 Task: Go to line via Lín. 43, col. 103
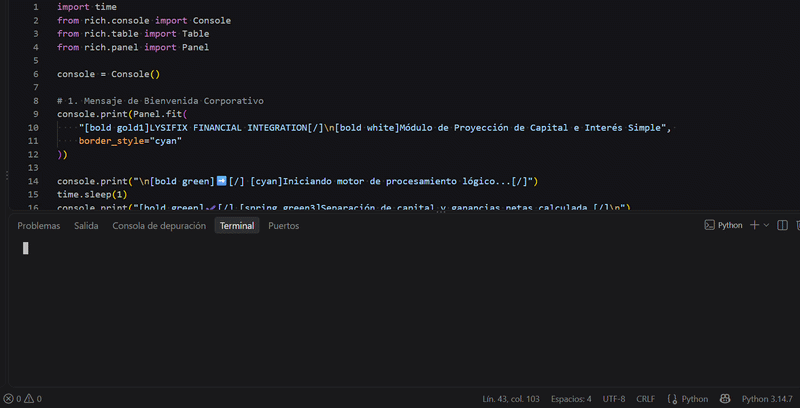(512, 399)
